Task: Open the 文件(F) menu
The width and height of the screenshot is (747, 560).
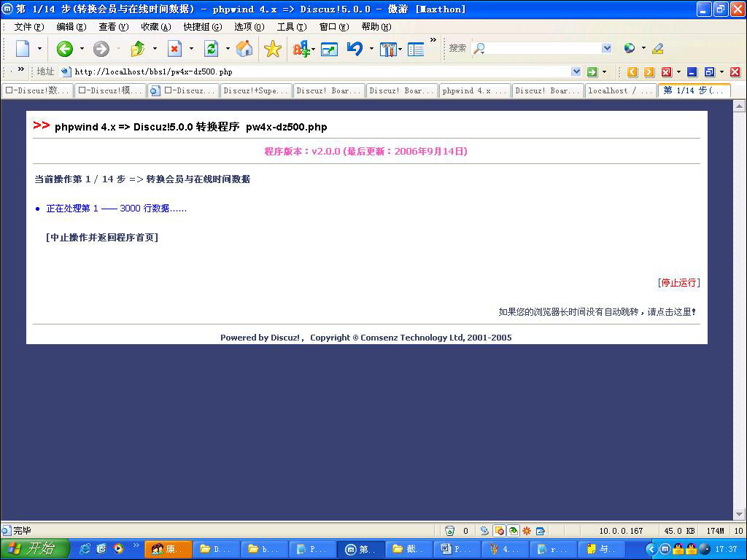Action: [29, 27]
